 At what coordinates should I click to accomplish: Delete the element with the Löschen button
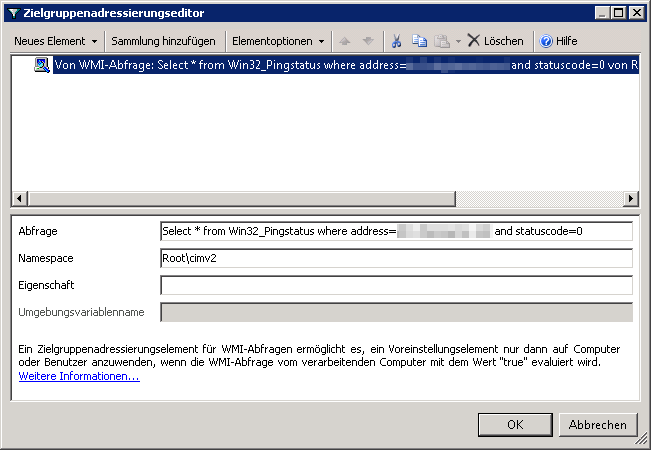point(495,41)
